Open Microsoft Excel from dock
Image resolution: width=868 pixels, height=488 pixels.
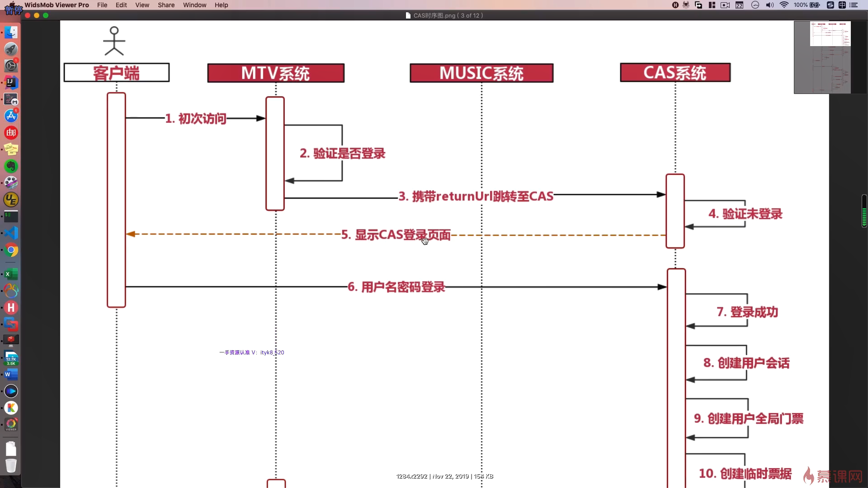(11, 274)
